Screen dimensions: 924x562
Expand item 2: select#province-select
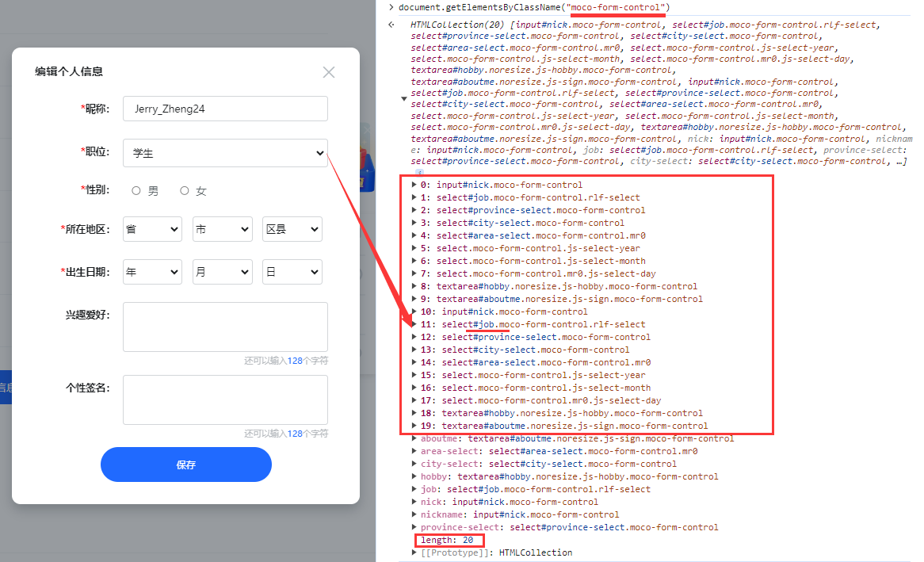point(414,210)
